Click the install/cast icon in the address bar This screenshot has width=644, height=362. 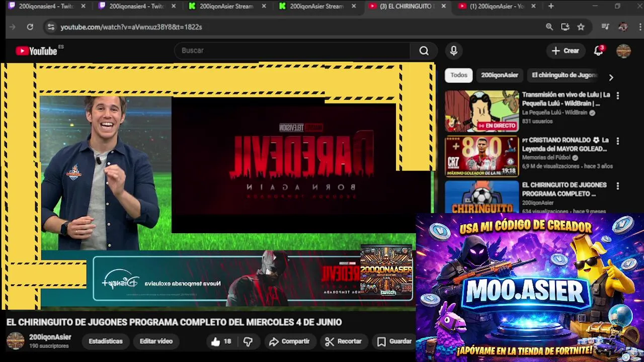pos(565,27)
